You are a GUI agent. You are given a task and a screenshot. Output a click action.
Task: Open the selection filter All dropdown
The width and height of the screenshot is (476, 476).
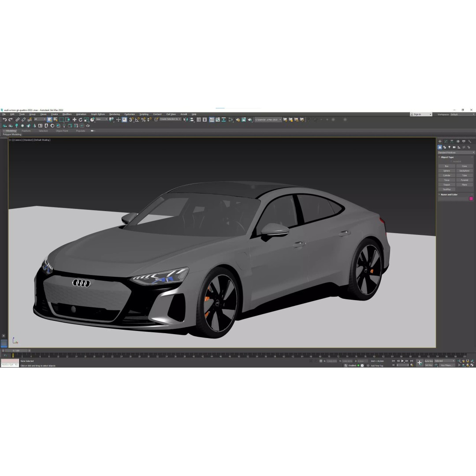click(x=40, y=119)
